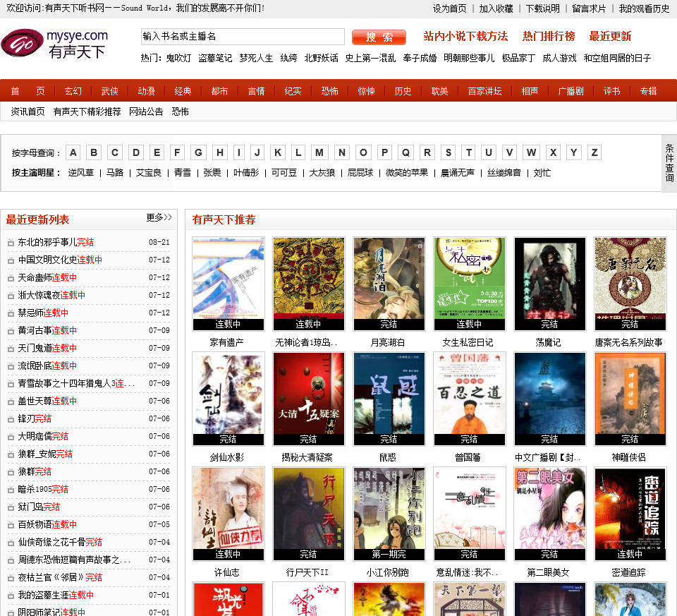Select 首页 in the red navigation bar

[28, 91]
